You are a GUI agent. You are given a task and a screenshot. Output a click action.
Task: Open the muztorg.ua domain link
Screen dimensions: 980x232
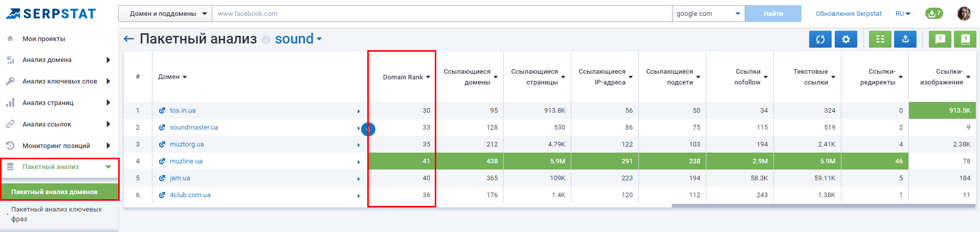click(187, 144)
